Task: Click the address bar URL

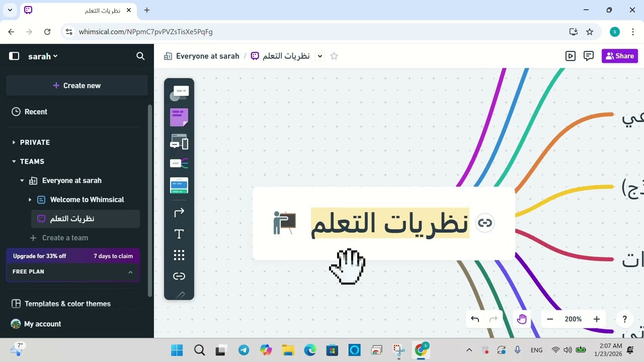Action: 146,32
